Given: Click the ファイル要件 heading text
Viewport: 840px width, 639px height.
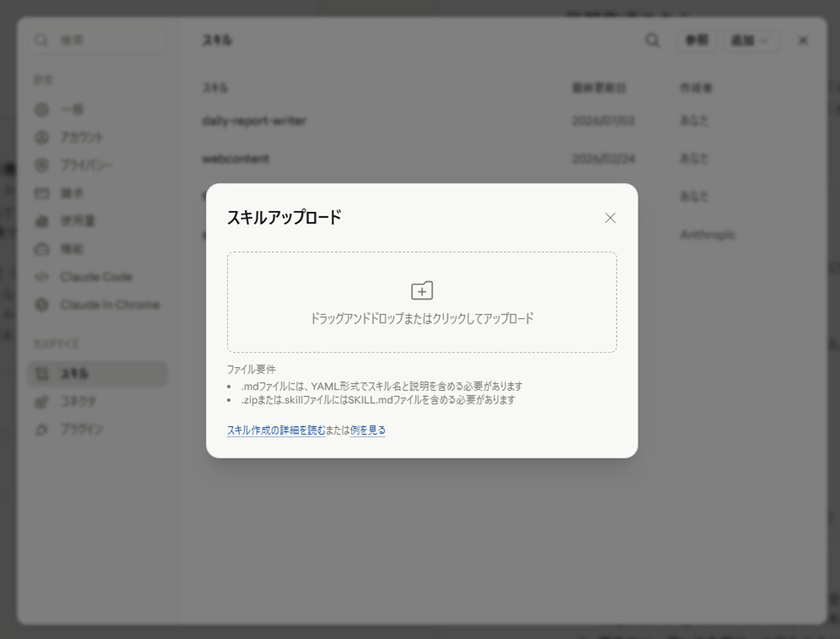Looking at the screenshot, I should [251, 370].
